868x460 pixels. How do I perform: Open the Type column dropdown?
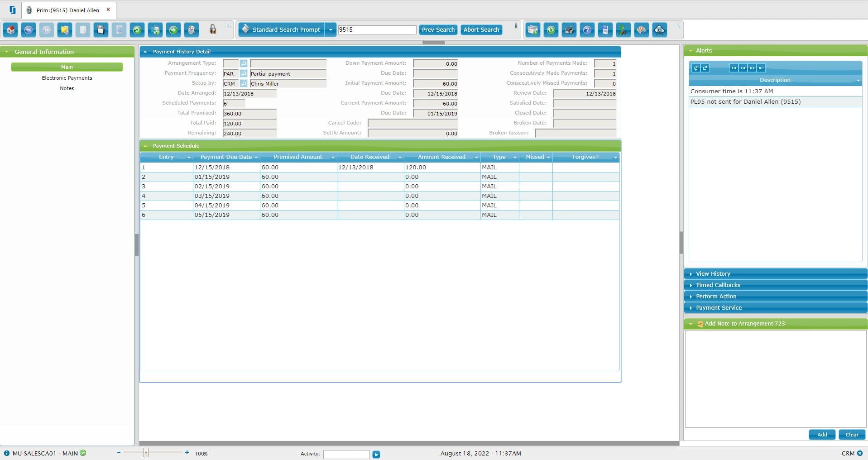point(515,157)
